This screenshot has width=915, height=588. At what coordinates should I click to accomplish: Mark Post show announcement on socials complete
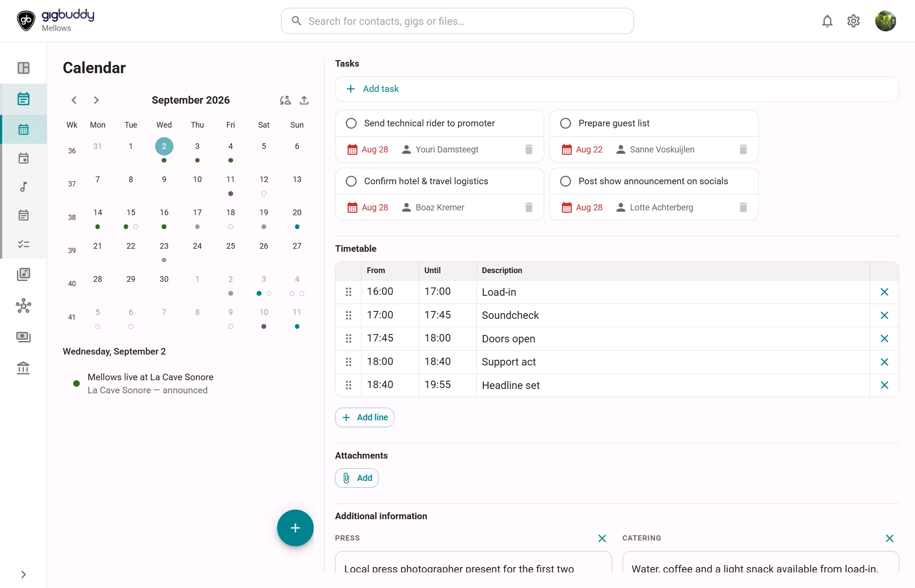click(x=566, y=181)
